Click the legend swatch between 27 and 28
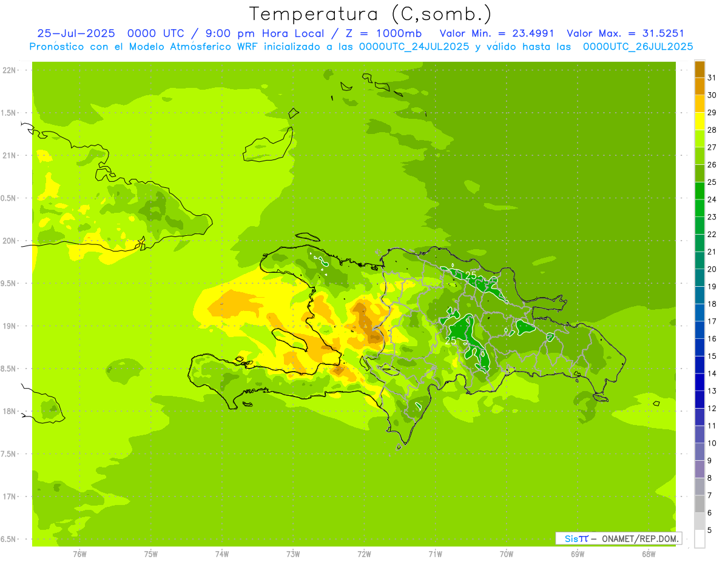This screenshot has height=562, width=728. tap(699, 138)
